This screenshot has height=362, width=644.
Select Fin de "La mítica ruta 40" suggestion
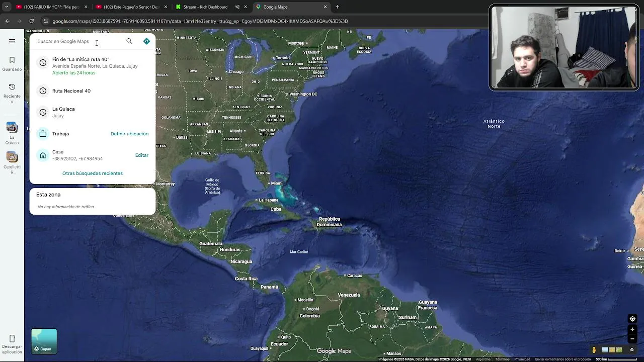tap(93, 66)
